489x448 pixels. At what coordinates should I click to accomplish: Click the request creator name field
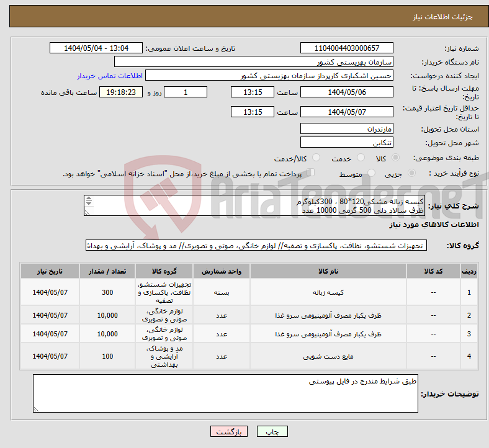pyautogui.click(x=269, y=76)
